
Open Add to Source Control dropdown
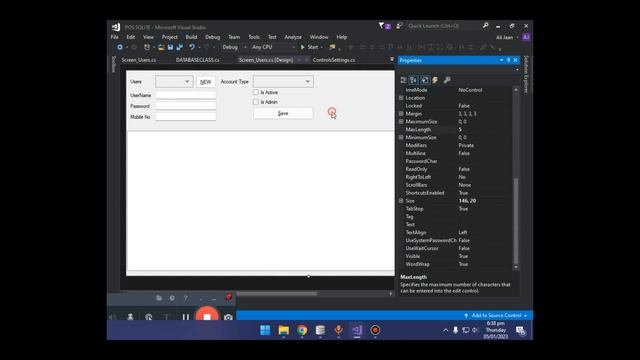496,316
